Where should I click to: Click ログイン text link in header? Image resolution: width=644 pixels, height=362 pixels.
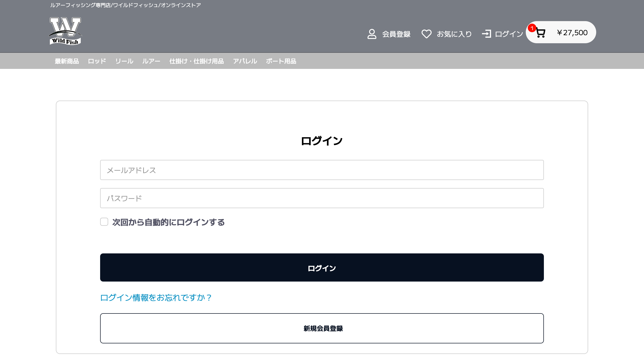(x=509, y=34)
